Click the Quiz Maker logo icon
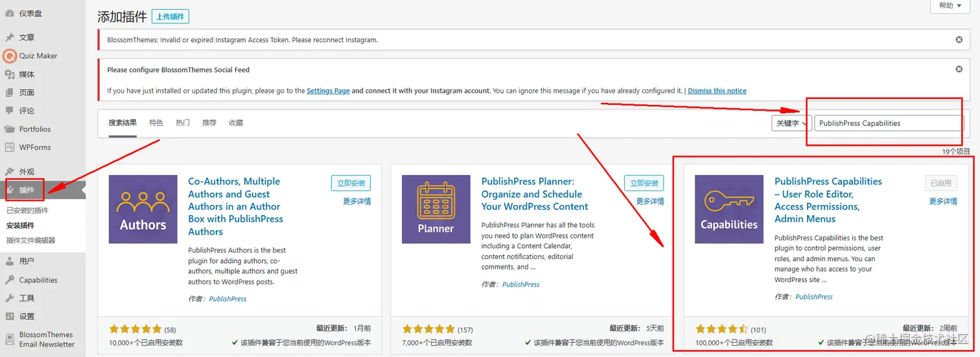The width and height of the screenshot is (980, 357). point(10,56)
